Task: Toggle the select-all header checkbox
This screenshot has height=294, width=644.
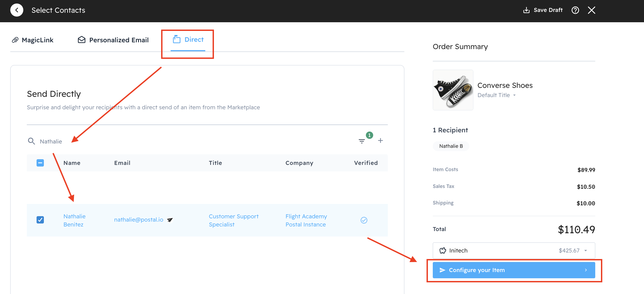Action: [x=40, y=163]
